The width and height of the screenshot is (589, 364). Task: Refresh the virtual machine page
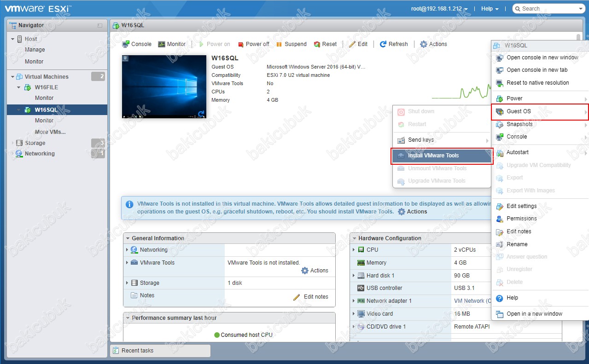[394, 44]
